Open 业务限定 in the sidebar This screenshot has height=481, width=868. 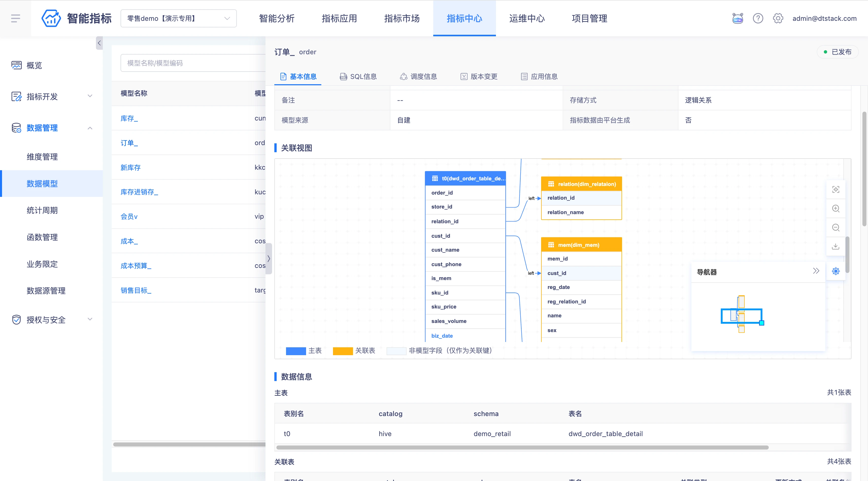(x=42, y=264)
